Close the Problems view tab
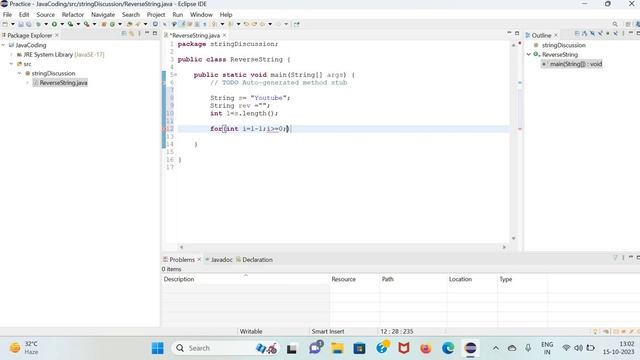This screenshot has height=360, width=640. 199,260
